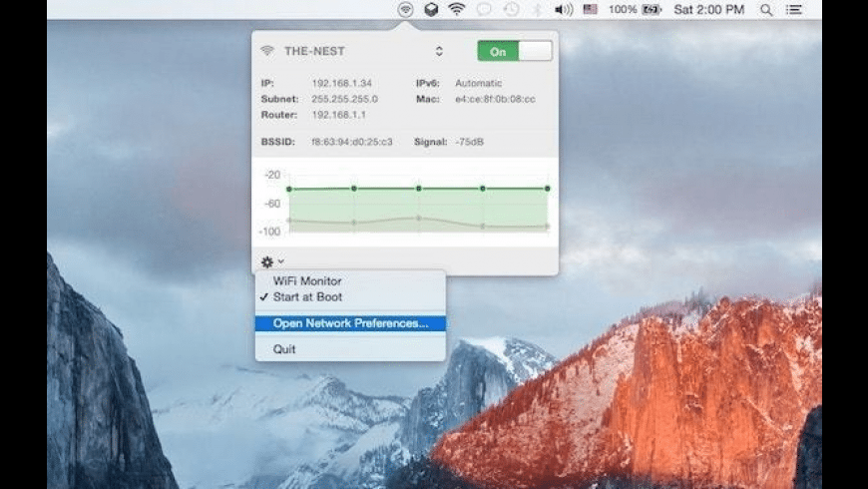Click BSSID value f8:63:94:d0:25:c3

tap(351, 142)
